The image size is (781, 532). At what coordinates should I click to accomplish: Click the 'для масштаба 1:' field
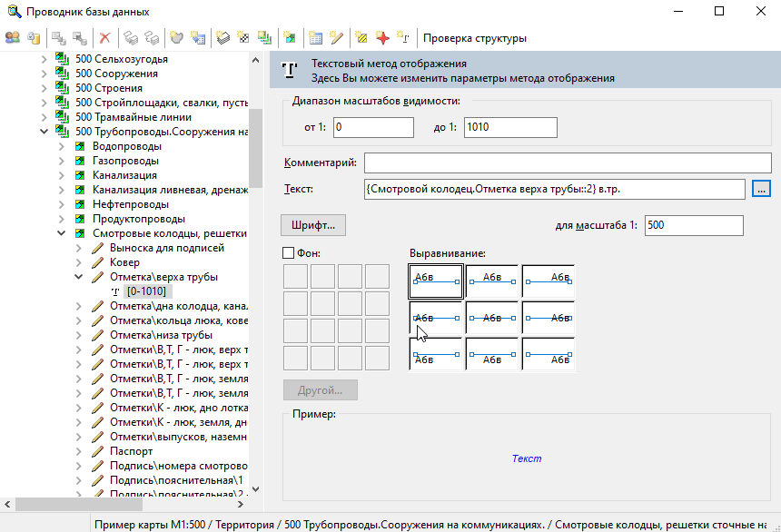tap(694, 225)
